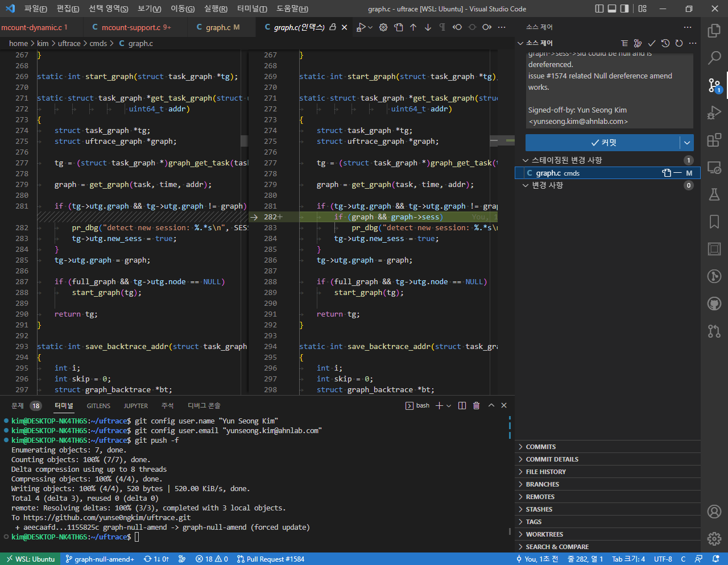Go to the previous change with up arrow
Screen dimensions: 728x565
pyautogui.click(x=413, y=27)
